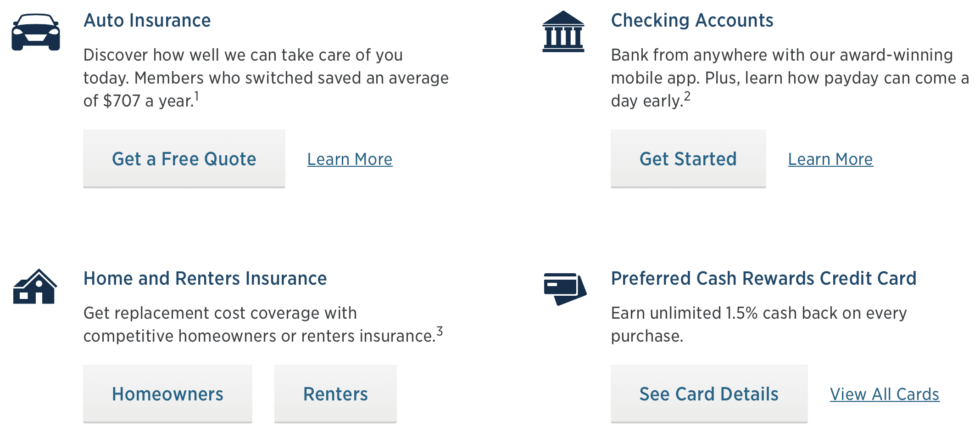Click the credit card icon
The image size is (980, 439).
click(564, 288)
